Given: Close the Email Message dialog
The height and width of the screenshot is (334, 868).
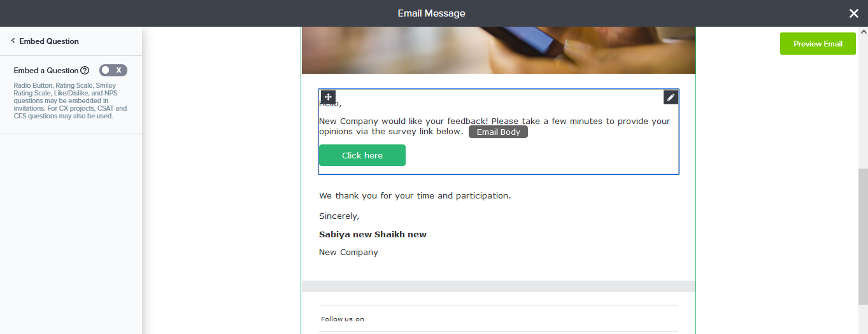Looking at the screenshot, I should click(x=853, y=13).
